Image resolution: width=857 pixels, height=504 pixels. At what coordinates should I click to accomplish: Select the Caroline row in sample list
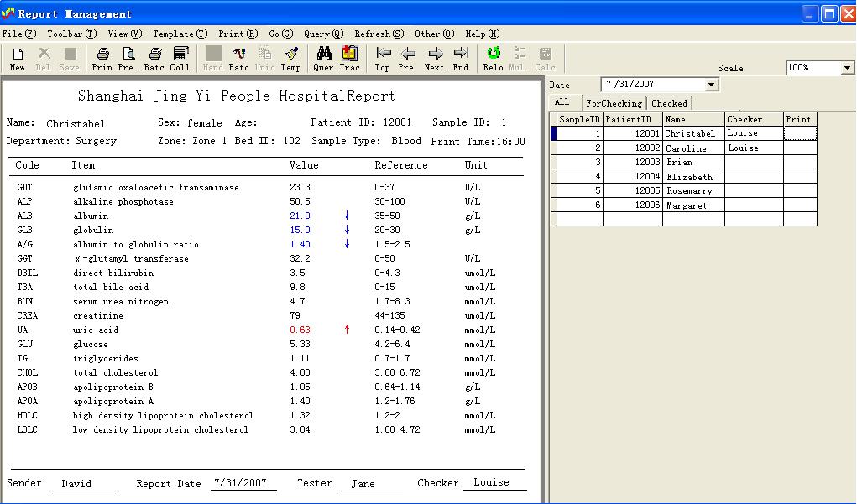click(x=686, y=148)
